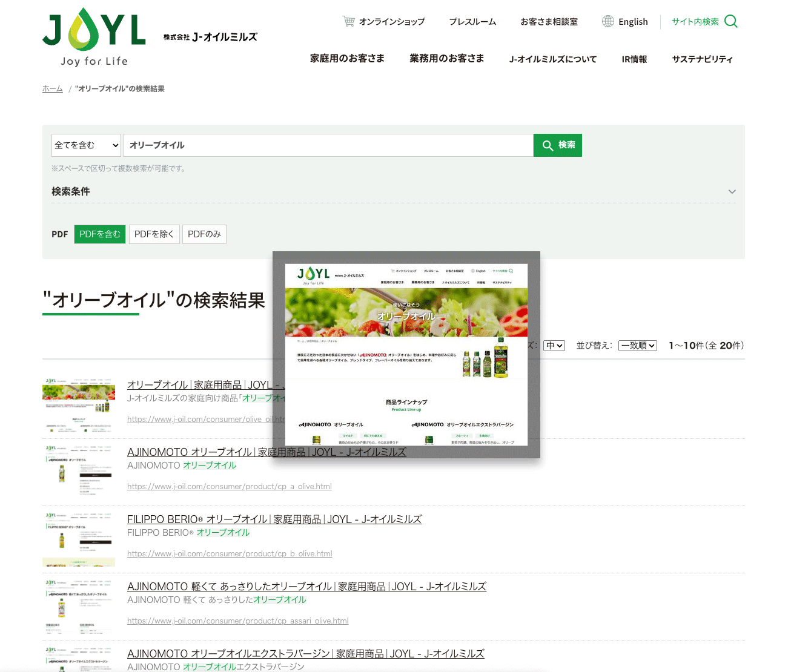Open the 全てを含む match-type dropdown
The height and width of the screenshot is (672, 788).
87,145
